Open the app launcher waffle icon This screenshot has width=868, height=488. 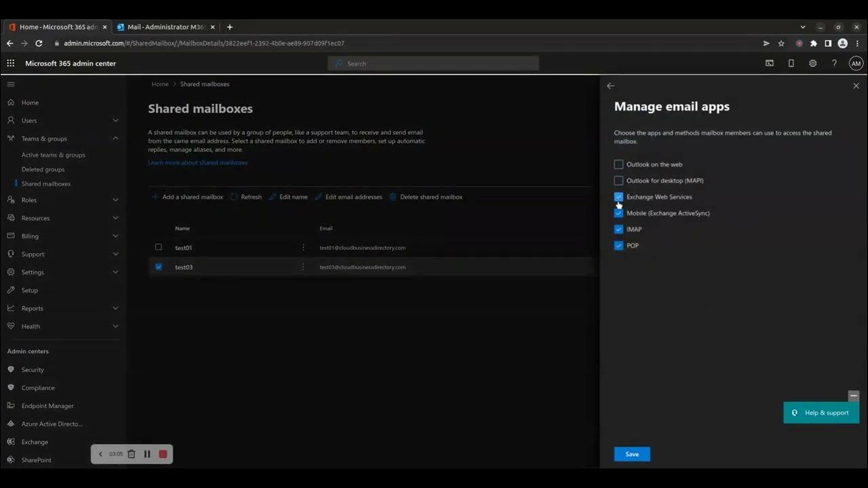point(11,63)
